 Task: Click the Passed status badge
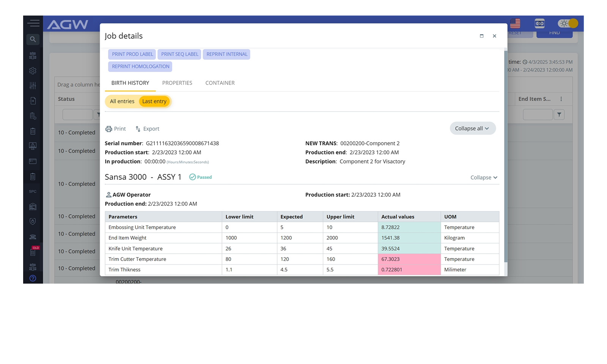201,177
